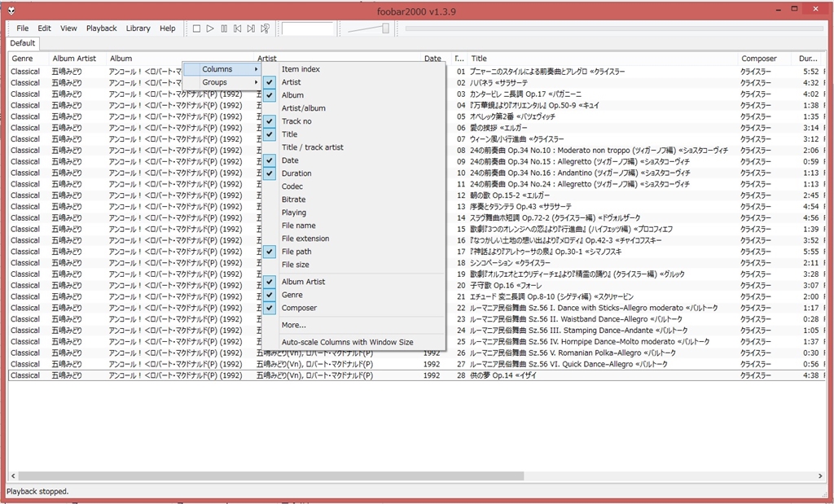Select track 08 Moderato non troppo
The height and width of the screenshot is (504, 834).
416,151
